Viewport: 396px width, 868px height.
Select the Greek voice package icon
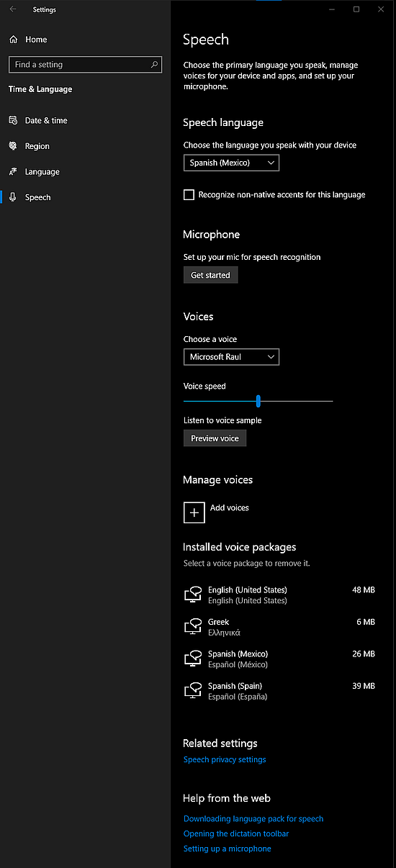192,627
